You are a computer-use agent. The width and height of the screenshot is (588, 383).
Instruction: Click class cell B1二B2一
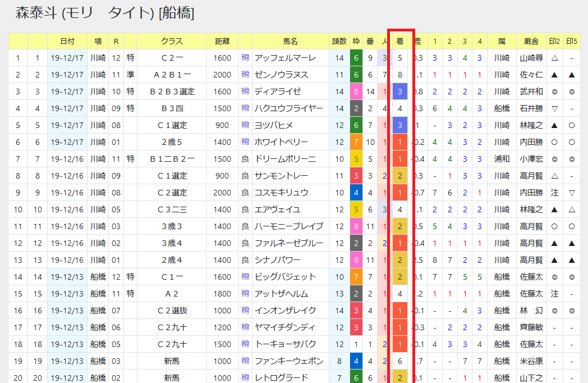pos(172,159)
